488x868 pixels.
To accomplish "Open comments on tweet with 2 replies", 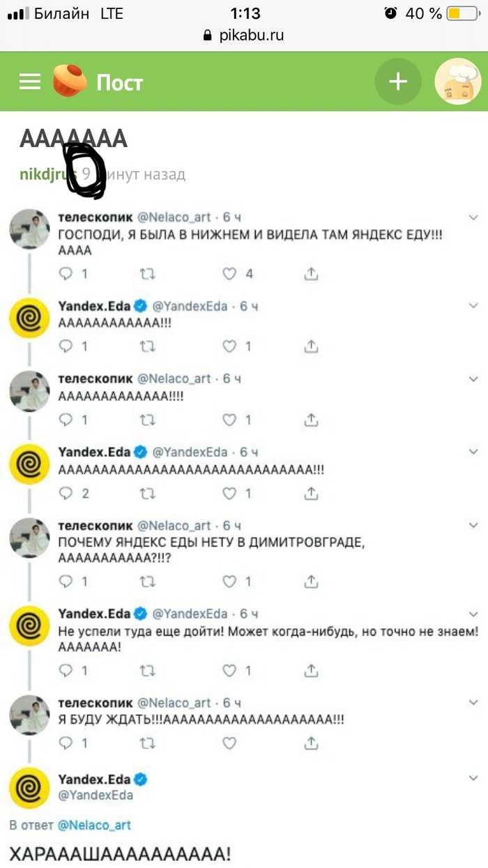I will (67, 494).
